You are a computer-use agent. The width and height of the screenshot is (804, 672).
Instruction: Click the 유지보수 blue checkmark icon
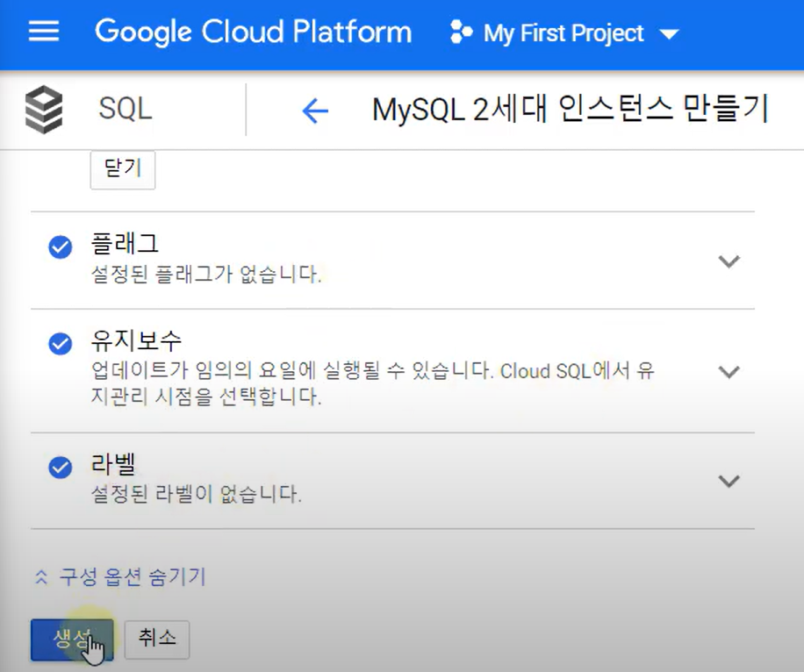pos(60,343)
